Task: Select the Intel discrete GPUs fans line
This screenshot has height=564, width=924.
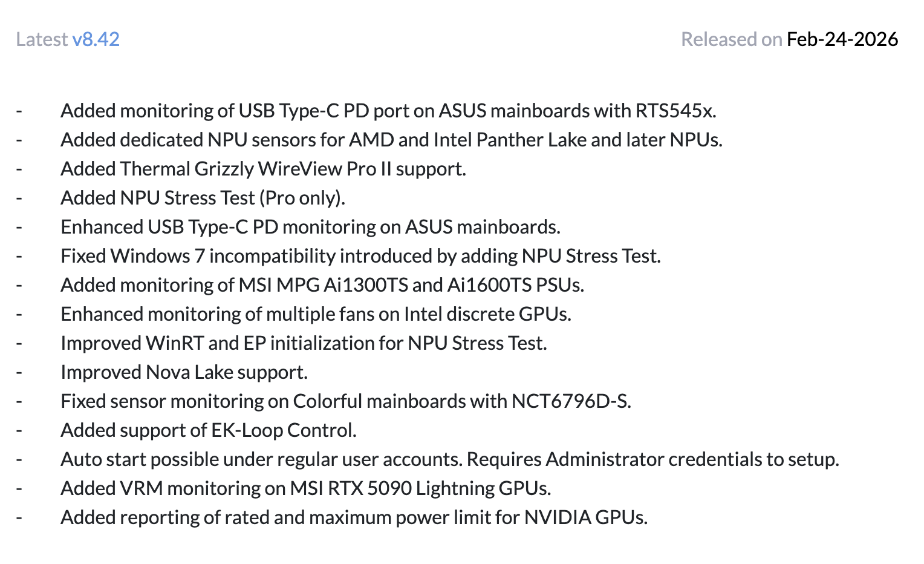Action: tap(316, 314)
